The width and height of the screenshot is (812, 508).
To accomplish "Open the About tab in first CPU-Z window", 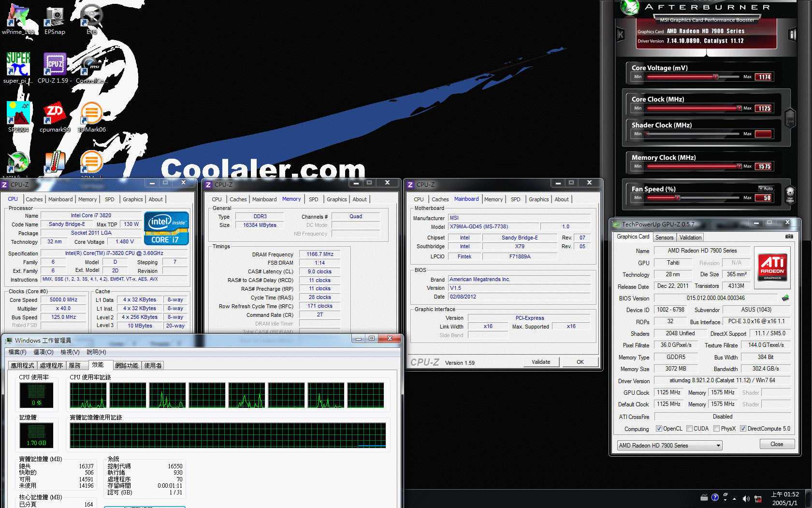I will click(156, 199).
